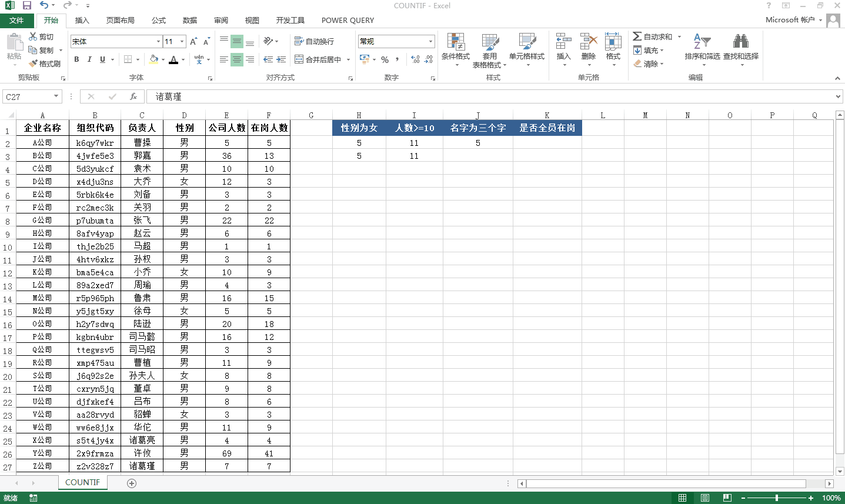845x504 pixels.
Task: Switch to the Insert (插入) ribbon tab
Action: 82,20
